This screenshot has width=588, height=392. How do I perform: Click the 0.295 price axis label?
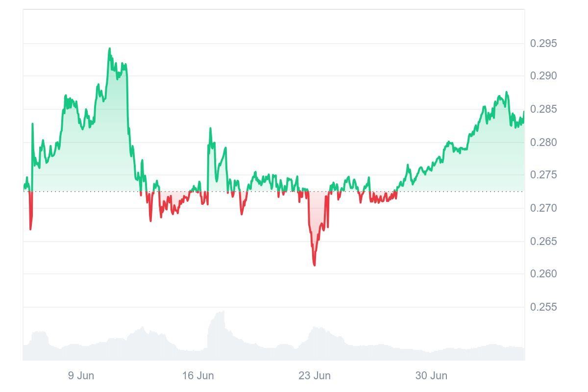[543, 44]
